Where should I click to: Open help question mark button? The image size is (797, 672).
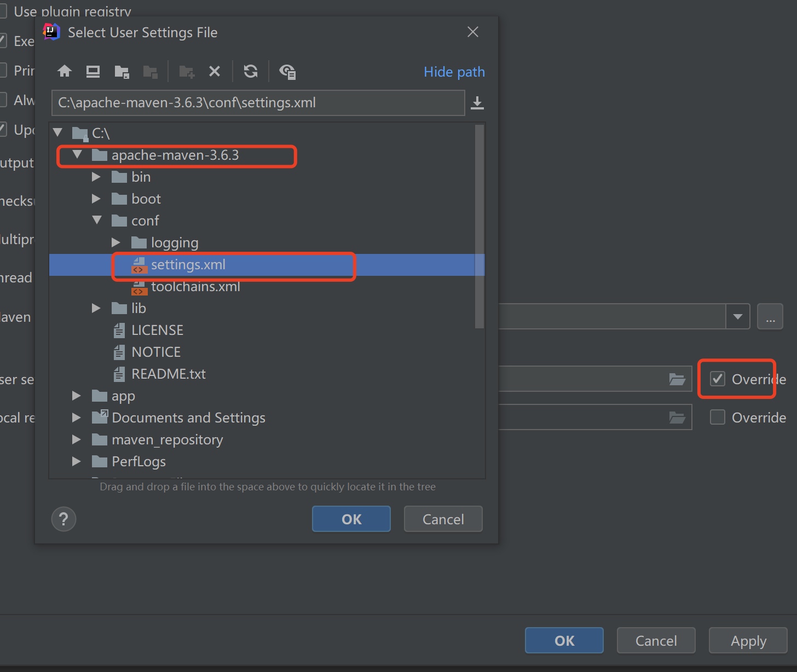63,519
